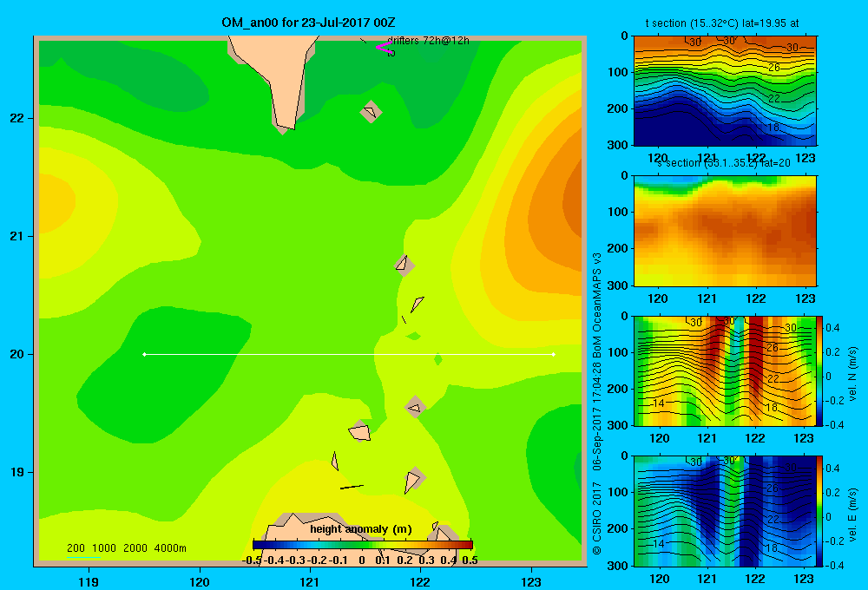Click latitude label 19 on main map
The width and height of the screenshot is (868, 590).
[x=16, y=472]
